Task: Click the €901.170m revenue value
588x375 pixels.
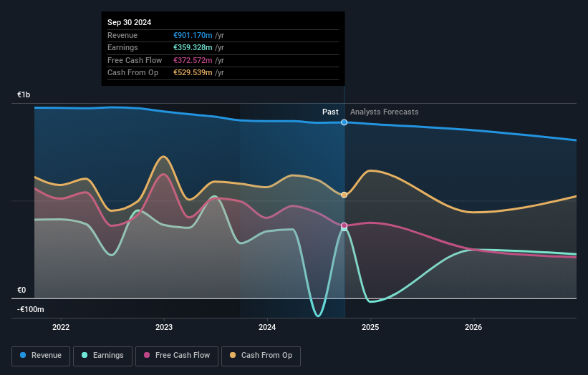Action: coord(193,35)
